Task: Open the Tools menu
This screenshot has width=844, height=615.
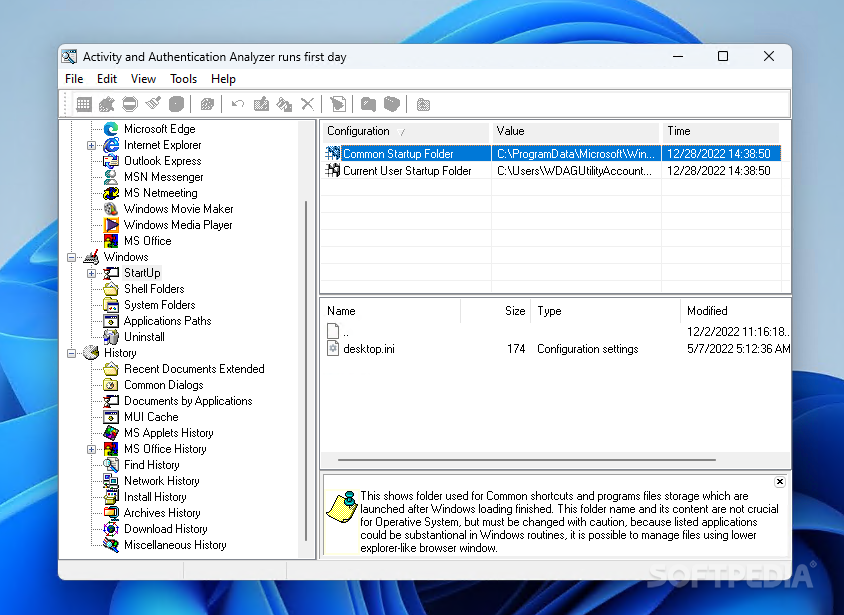Action: tap(184, 79)
